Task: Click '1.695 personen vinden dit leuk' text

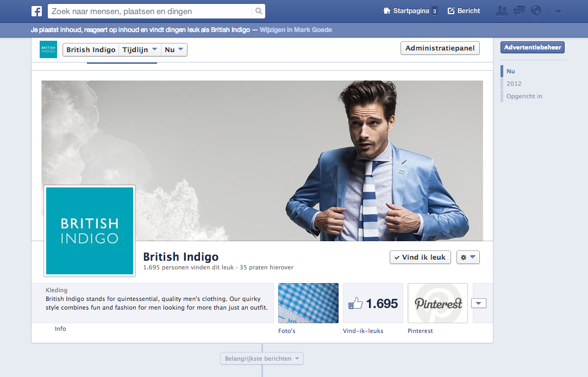Action: point(188,268)
